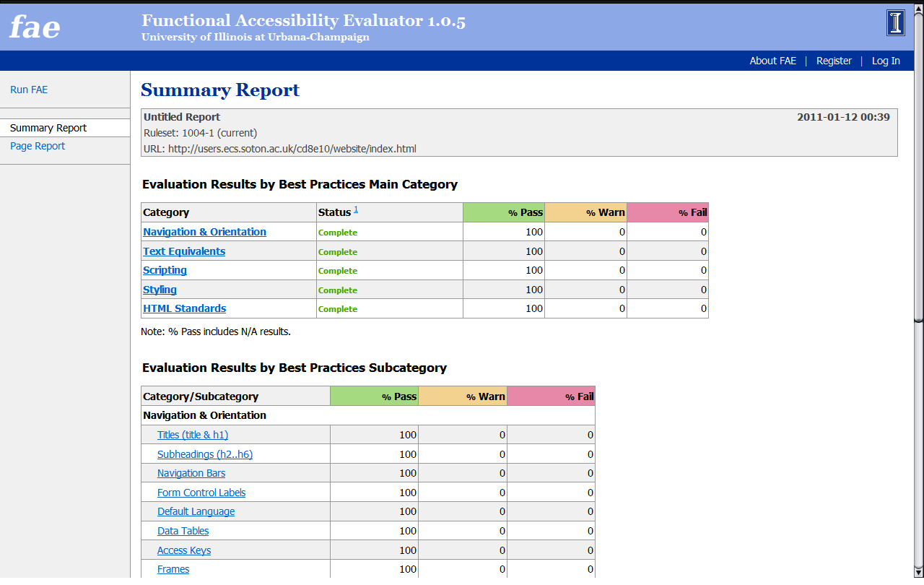Viewport: 924px width, 585px height.
Task: Click the Summary Report heading
Action: [x=220, y=90]
